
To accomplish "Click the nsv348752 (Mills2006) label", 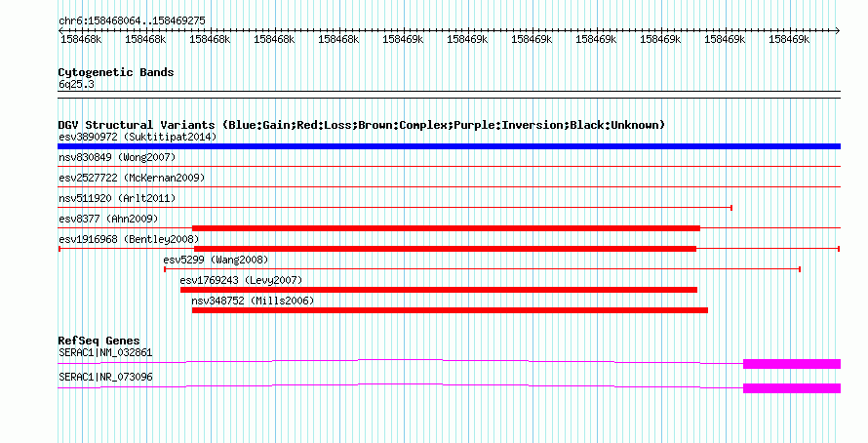I will pyautogui.click(x=253, y=301).
